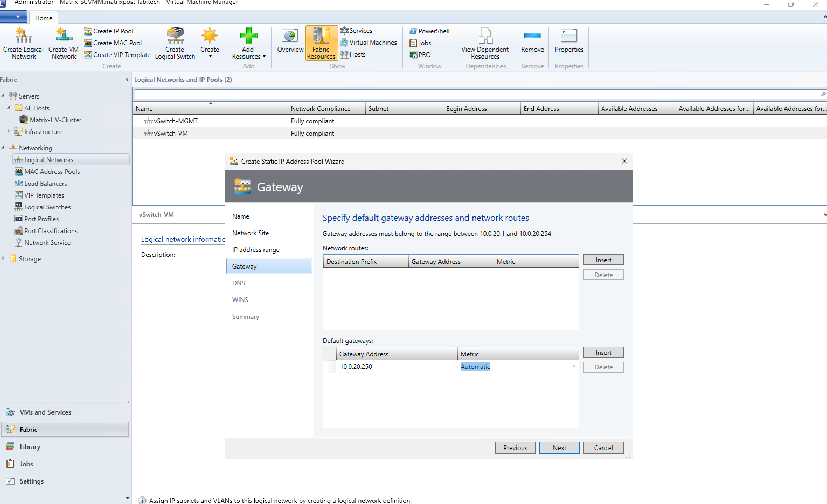The height and width of the screenshot is (504, 827).
Task: Show Hosts from ribbon
Action: click(353, 54)
